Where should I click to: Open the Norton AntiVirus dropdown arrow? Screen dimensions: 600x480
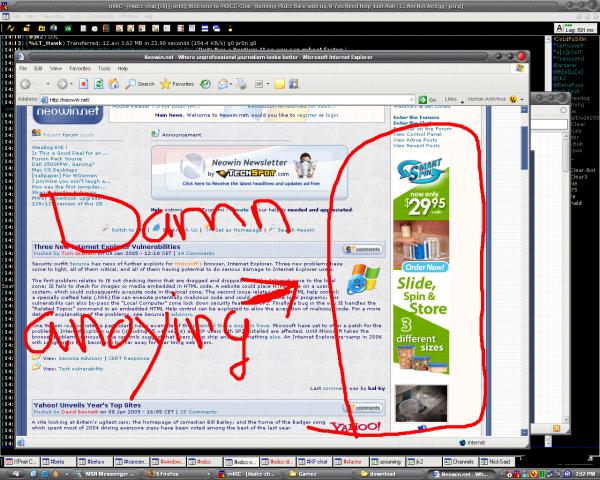coord(522,100)
